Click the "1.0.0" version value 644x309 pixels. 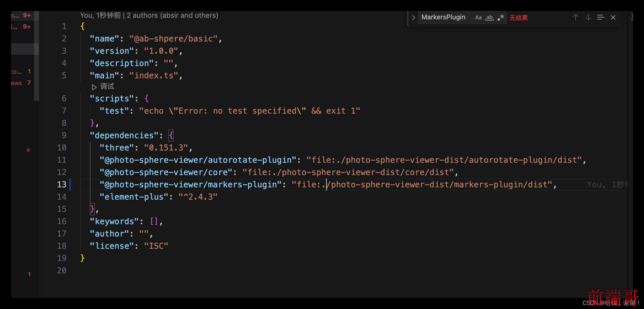pos(161,51)
